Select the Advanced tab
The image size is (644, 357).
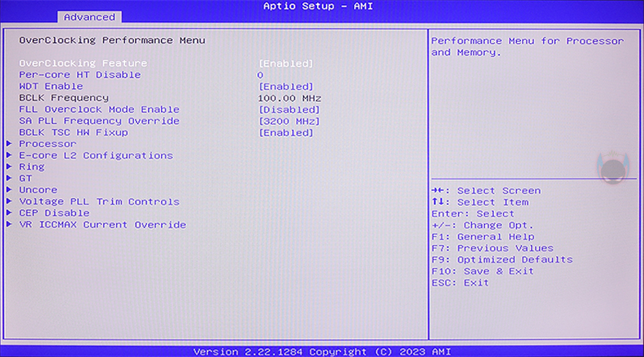pos(89,18)
